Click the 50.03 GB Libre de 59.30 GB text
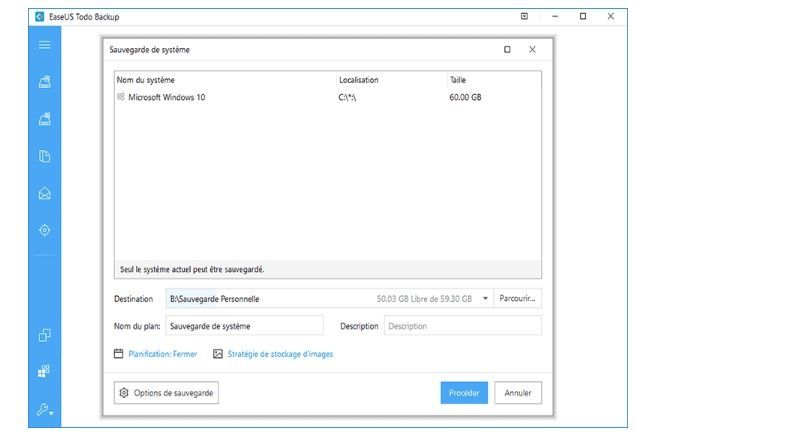 pyautogui.click(x=424, y=299)
